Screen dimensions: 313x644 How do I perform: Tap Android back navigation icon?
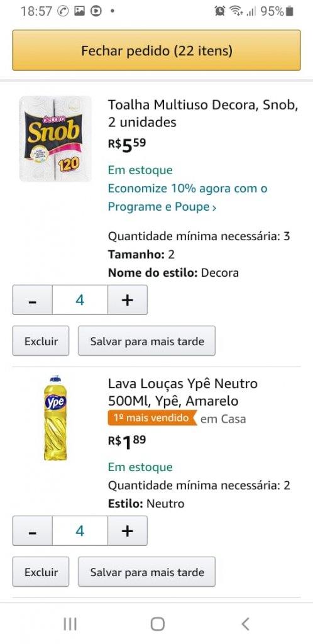(x=245, y=625)
